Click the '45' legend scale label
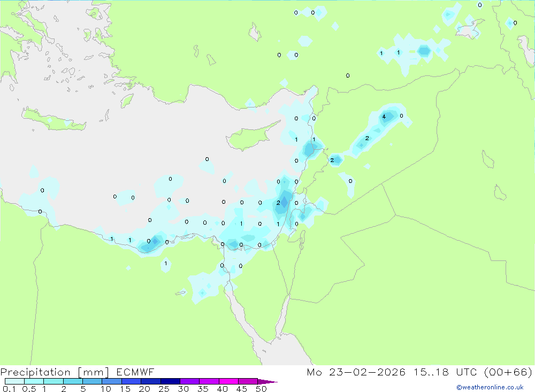Viewport: 535px width, 392px height. (242, 389)
